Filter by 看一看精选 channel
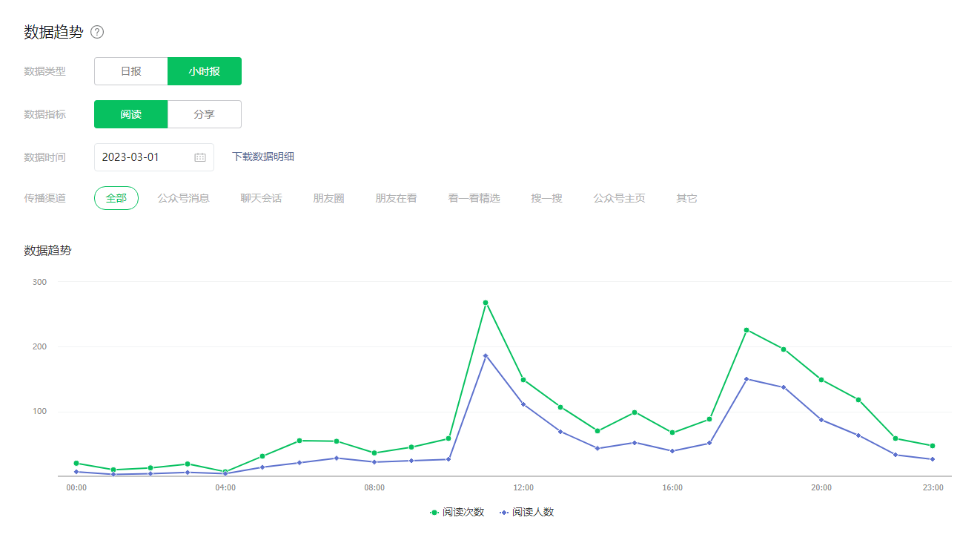Image resolution: width=980 pixels, height=546 pixels. coord(474,198)
